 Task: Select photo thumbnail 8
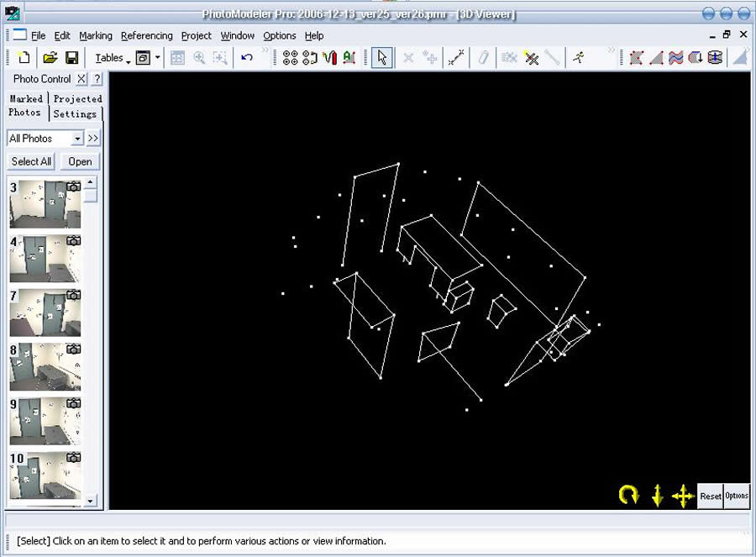[45, 367]
